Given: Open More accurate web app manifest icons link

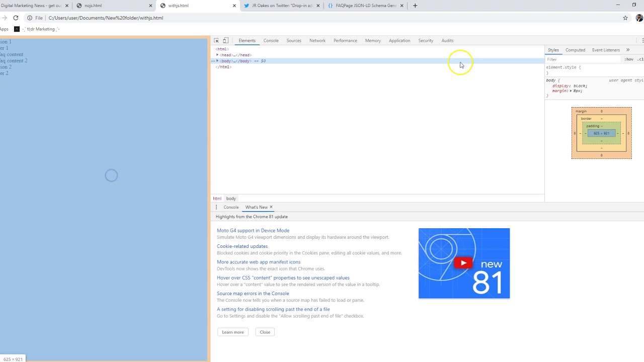Looking at the screenshot, I should pyautogui.click(x=259, y=262).
